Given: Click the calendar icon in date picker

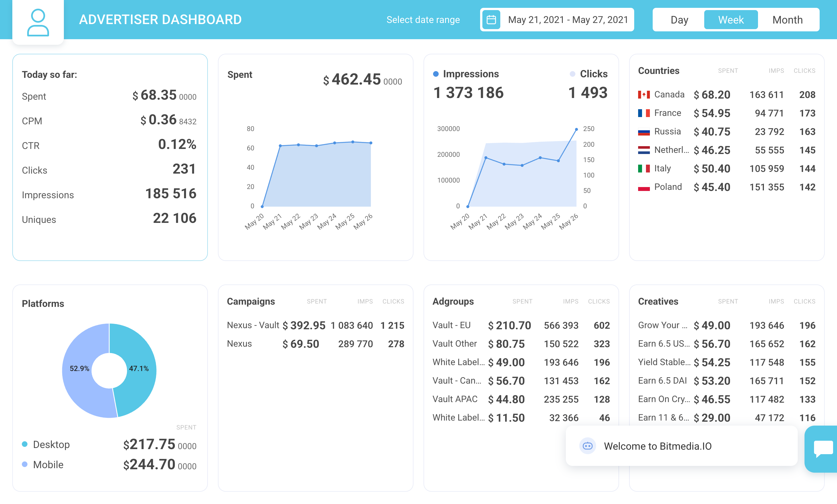Looking at the screenshot, I should click(x=491, y=20).
